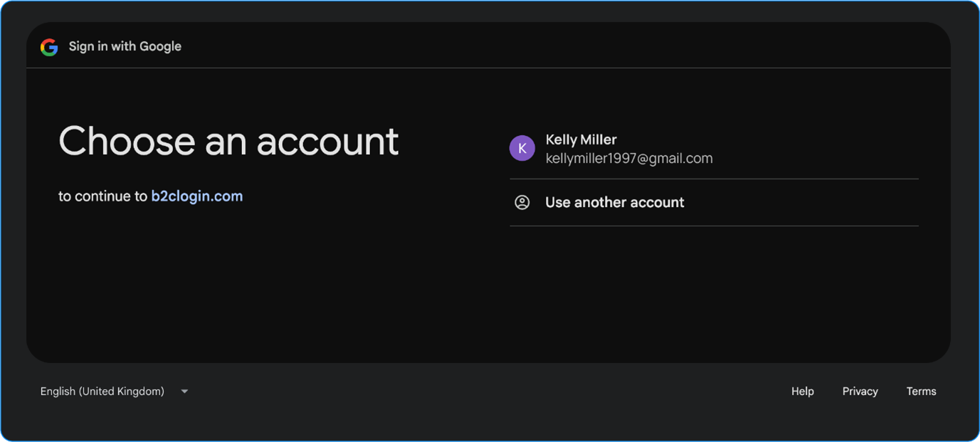
Task: Click the person icon beside Use another account
Action: coord(522,202)
